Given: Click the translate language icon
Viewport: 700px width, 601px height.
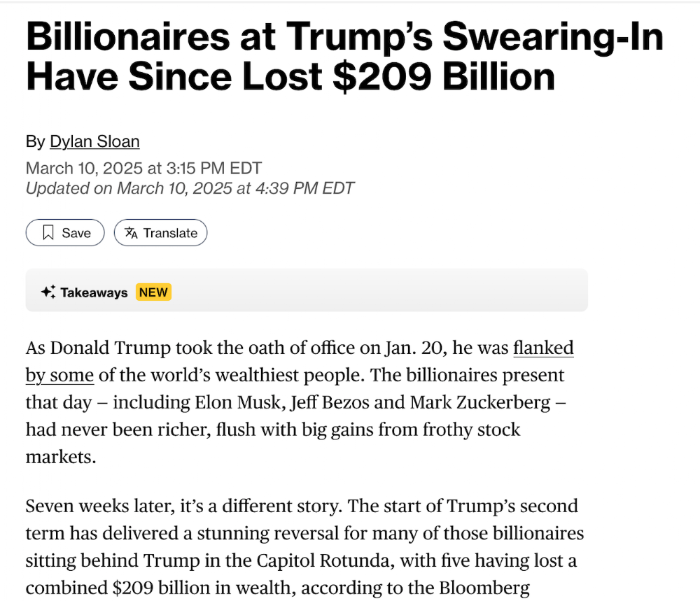Looking at the screenshot, I should tap(131, 233).
